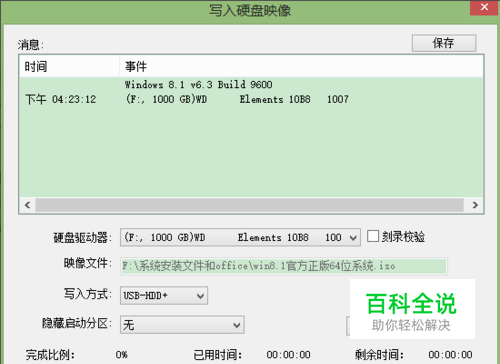Image resolution: width=500 pixels, height=364 pixels.
Task: Click the 完成比例 0% value
Action: pyautogui.click(x=122, y=355)
